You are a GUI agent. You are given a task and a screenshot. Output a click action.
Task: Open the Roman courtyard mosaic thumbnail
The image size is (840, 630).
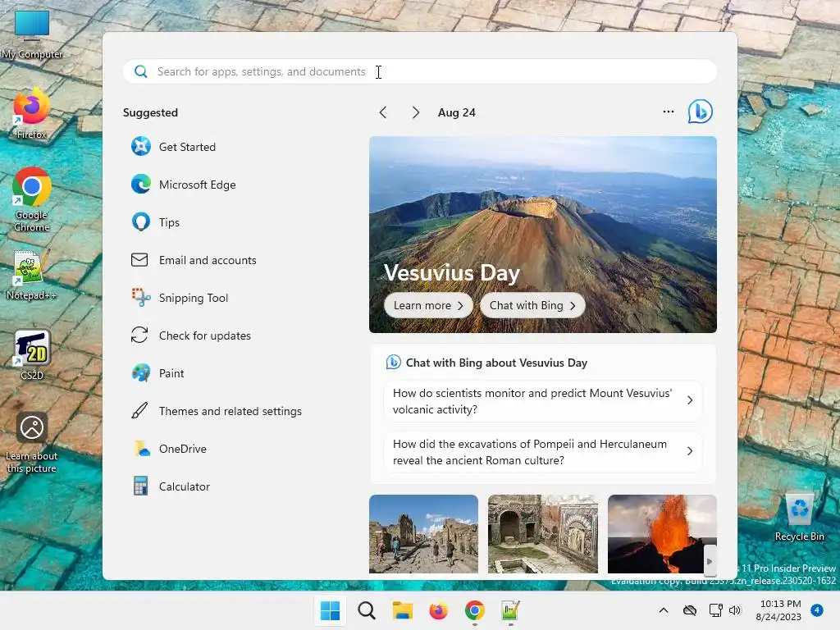pos(543,534)
